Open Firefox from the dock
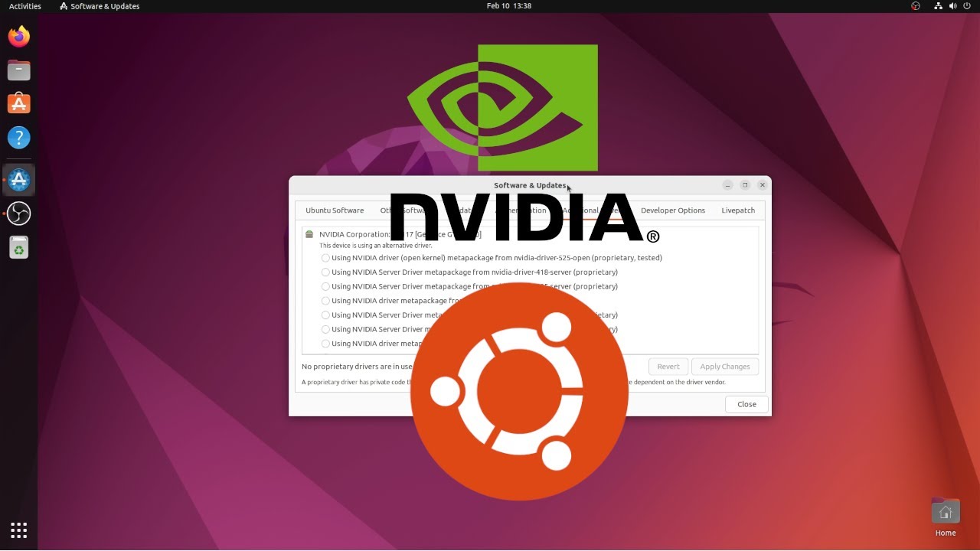This screenshot has height=551, width=980. coord(19,36)
